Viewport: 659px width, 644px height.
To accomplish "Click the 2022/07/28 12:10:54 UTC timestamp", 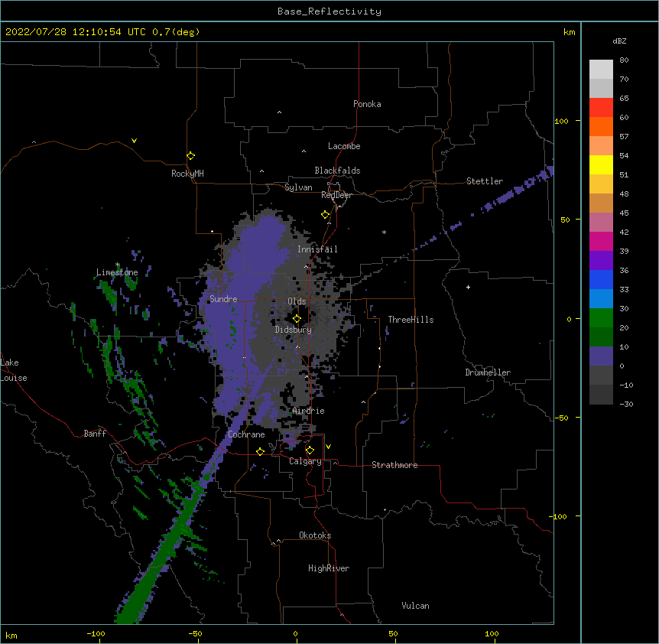I will [76, 32].
